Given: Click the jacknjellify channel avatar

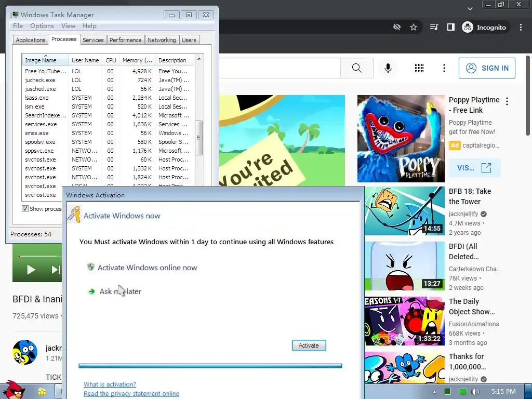Looking at the screenshot, I should pos(25,352).
